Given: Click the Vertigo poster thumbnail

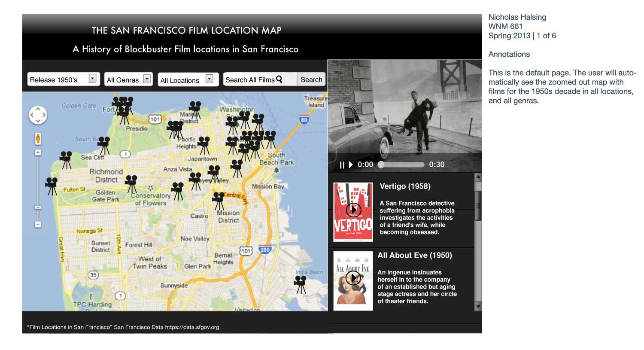Looking at the screenshot, I should [x=353, y=212].
